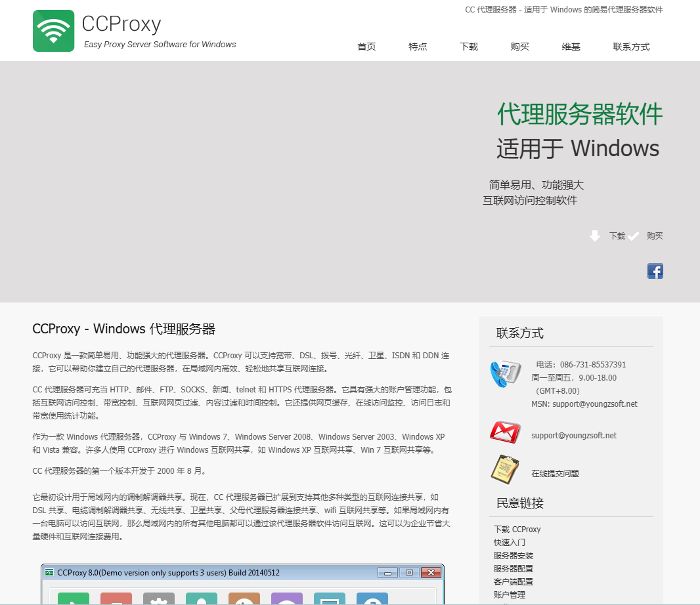
Task: Click the CC 代理服务器 top-right page title text
Action: [x=564, y=10]
